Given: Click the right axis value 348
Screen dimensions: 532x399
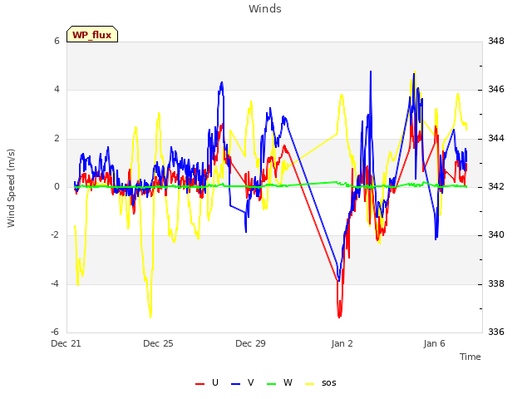Looking at the screenshot, I should tap(496, 41).
